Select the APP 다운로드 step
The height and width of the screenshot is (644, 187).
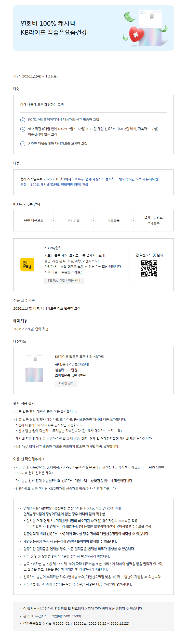click(x=34, y=220)
